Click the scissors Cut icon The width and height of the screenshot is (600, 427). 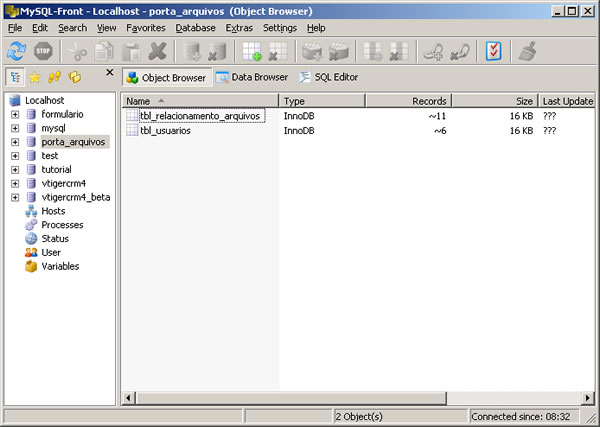click(77, 51)
